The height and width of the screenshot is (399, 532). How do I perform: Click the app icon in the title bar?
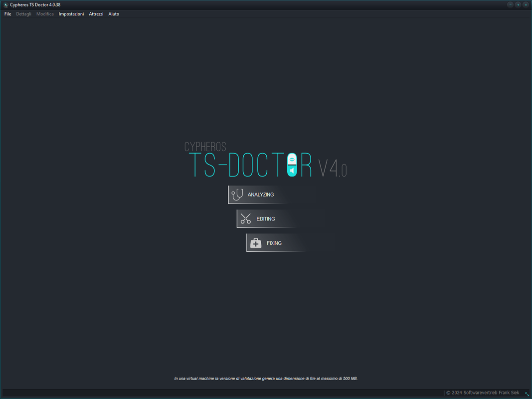click(5, 5)
